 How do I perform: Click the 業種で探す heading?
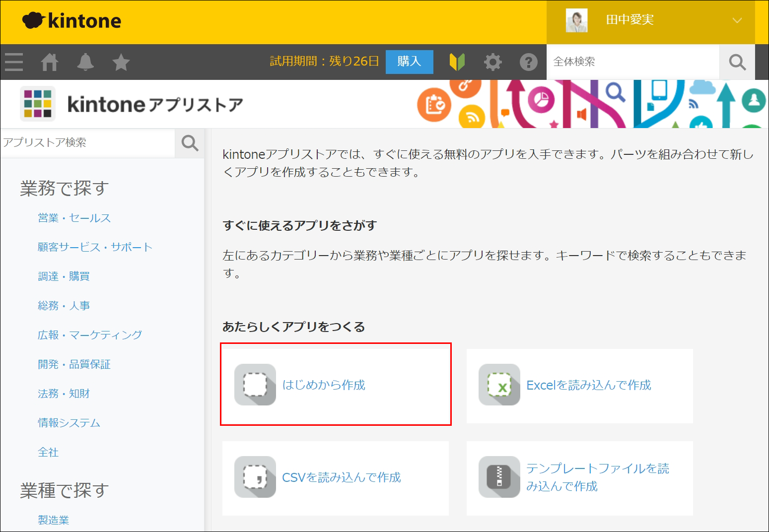65,490
